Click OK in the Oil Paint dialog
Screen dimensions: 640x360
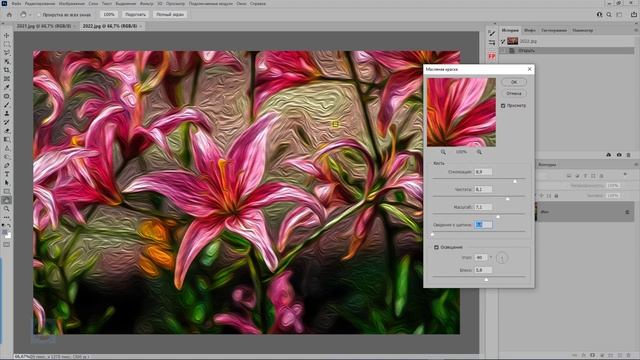514,82
